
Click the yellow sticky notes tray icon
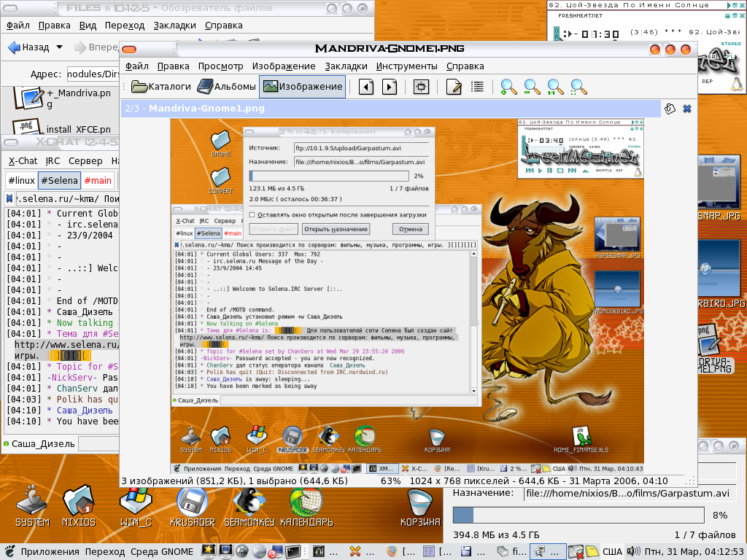click(591, 551)
